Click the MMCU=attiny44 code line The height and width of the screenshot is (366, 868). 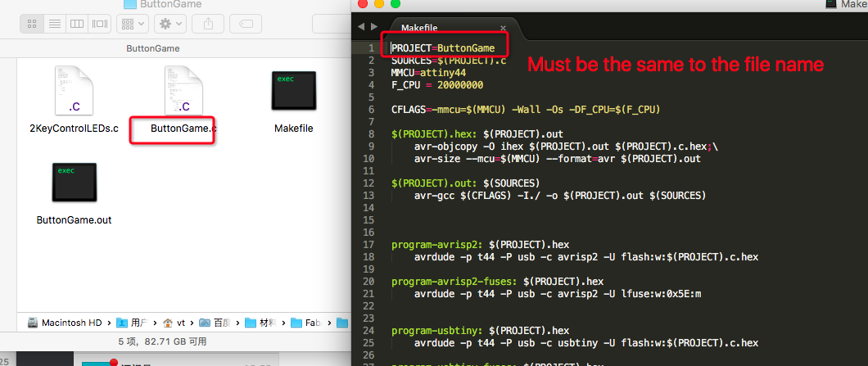pyautogui.click(x=428, y=73)
